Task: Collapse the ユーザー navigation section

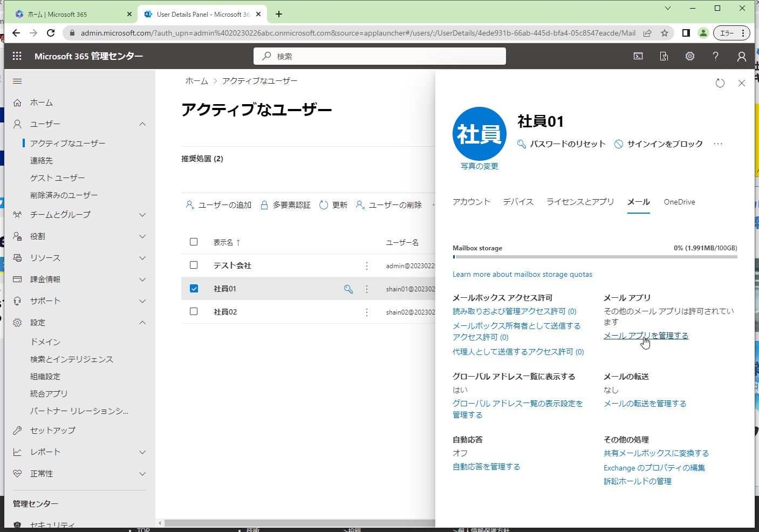Action: tap(142, 124)
